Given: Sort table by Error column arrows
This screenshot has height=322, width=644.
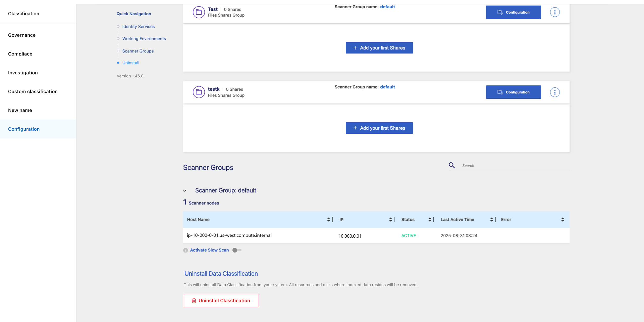Looking at the screenshot, I should pyautogui.click(x=562, y=220).
